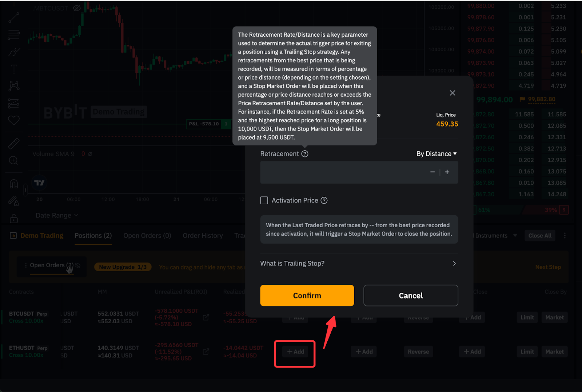Select the ruler measure tool
The height and width of the screenshot is (392, 582).
[14, 144]
